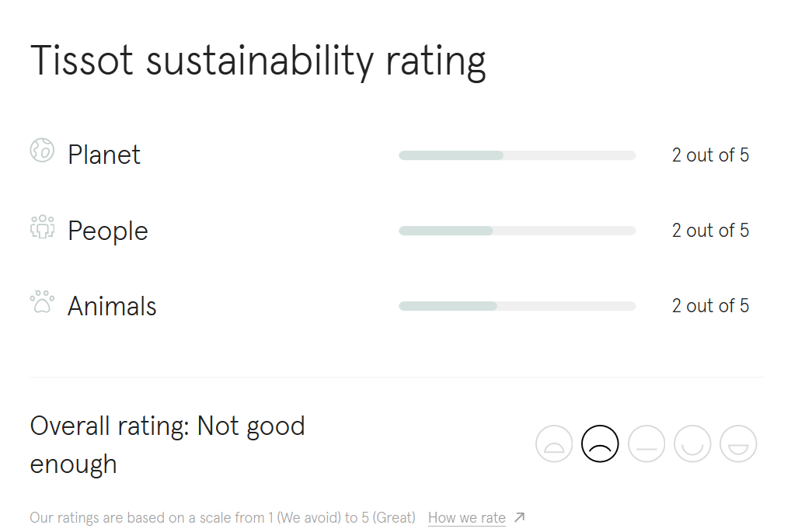Click the People group icon
This screenshot has height=532, width=798.
pyautogui.click(x=42, y=226)
